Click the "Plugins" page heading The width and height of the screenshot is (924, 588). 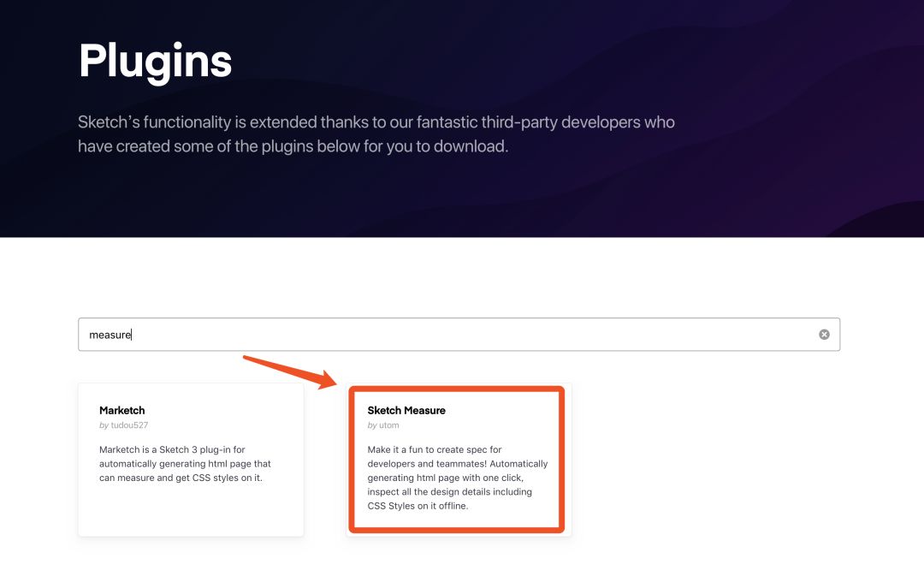click(156, 62)
